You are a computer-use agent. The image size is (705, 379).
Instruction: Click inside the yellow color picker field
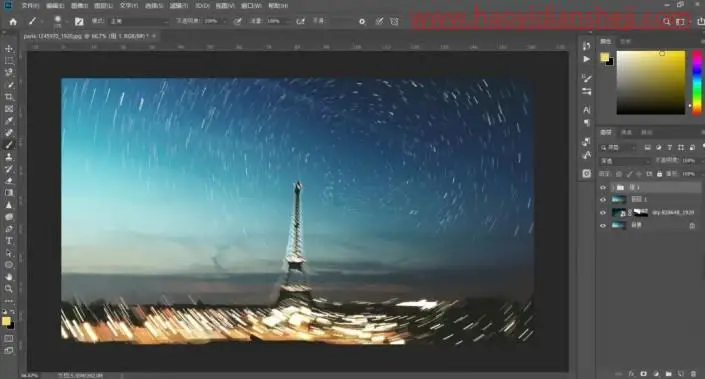651,82
